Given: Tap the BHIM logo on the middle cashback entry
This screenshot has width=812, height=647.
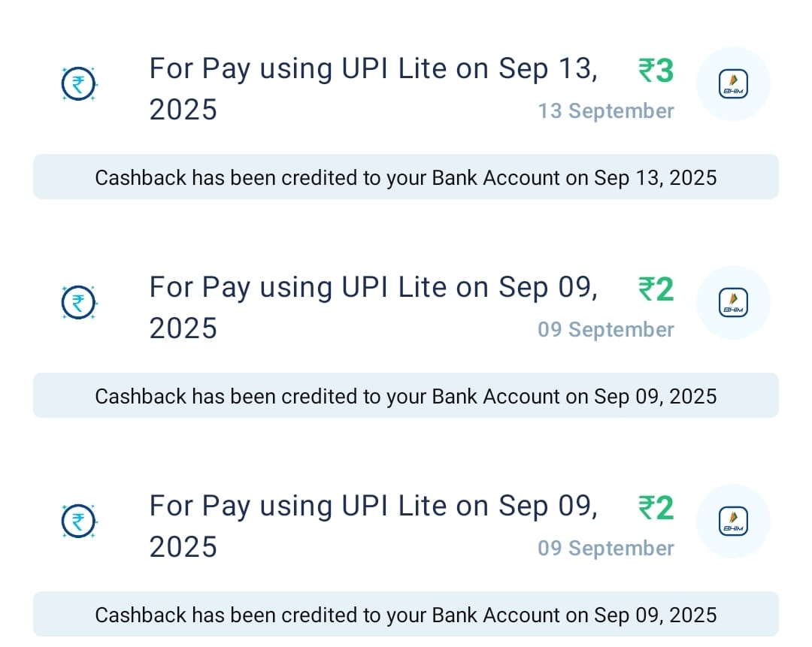Looking at the screenshot, I should (x=733, y=302).
